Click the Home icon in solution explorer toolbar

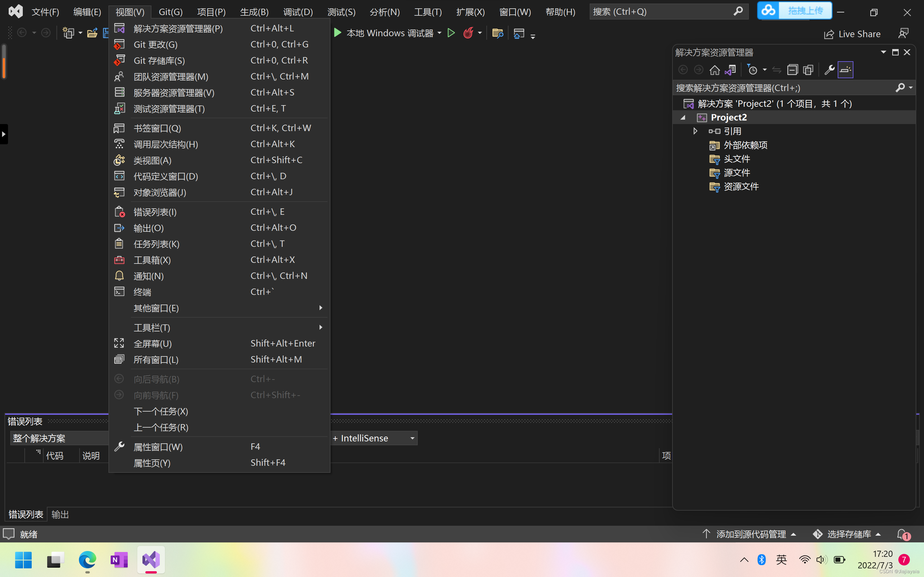714,70
